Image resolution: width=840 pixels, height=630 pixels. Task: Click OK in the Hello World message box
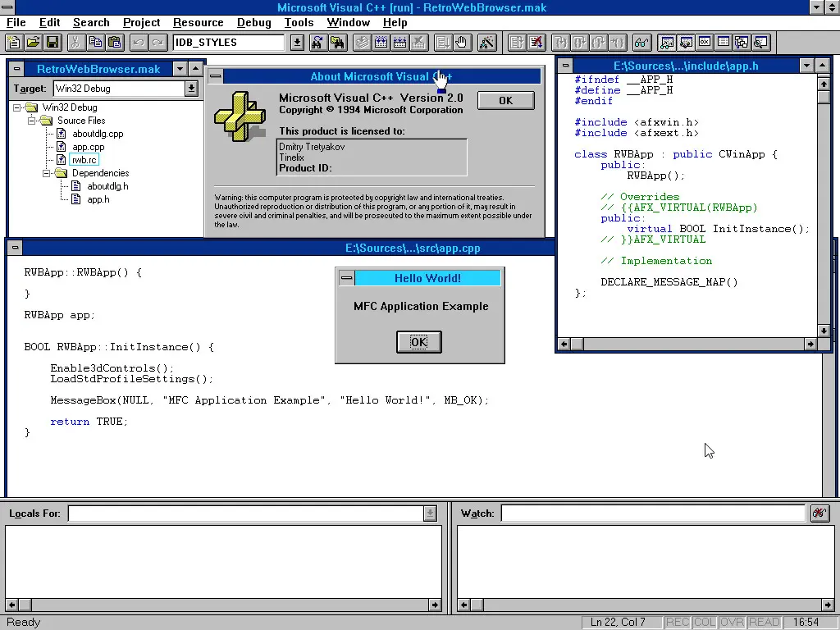(x=419, y=342)
